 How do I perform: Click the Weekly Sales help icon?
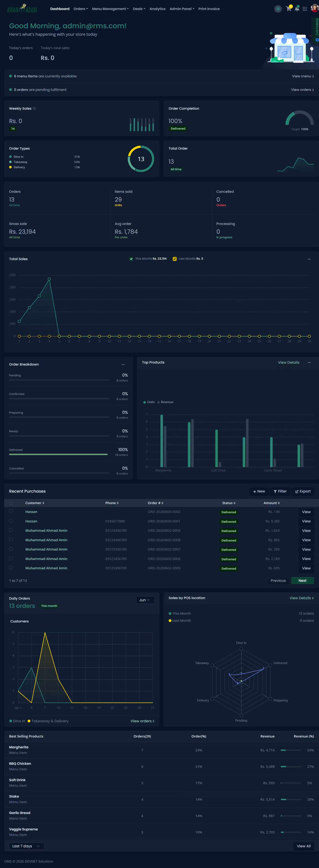(34, 108)
